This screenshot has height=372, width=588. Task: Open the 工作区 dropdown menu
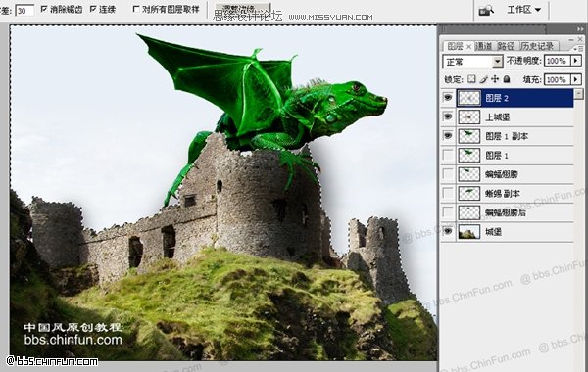pos(524,10)
